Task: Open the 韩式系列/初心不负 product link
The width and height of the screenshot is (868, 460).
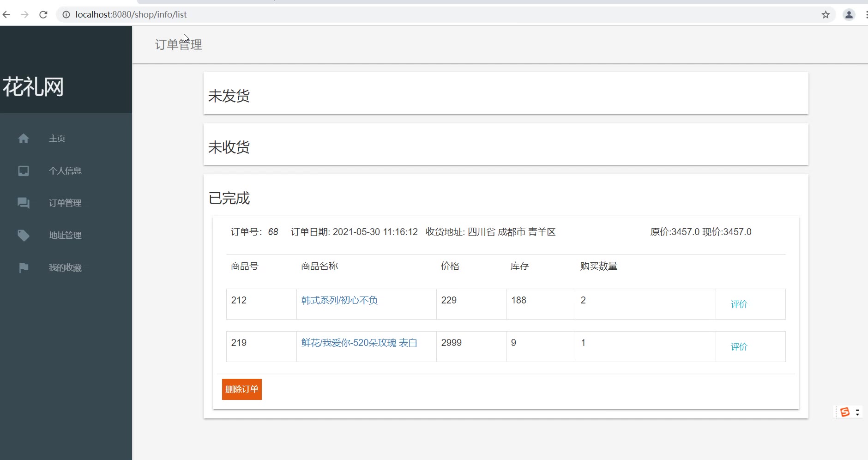Action: pos(339,301)
